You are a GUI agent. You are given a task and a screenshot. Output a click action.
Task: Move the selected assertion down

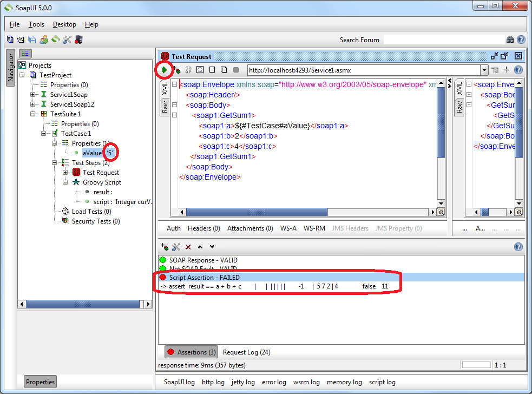click(212, 247)
